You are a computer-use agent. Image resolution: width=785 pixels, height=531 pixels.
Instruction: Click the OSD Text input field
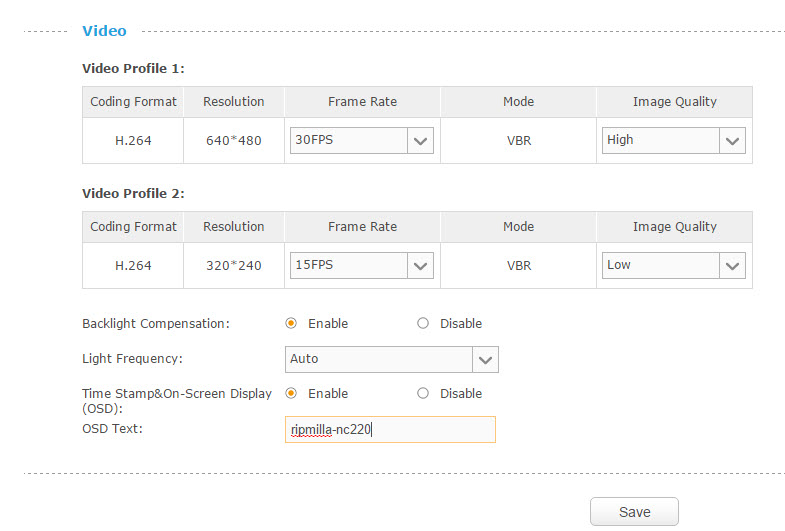coord(390,430)
